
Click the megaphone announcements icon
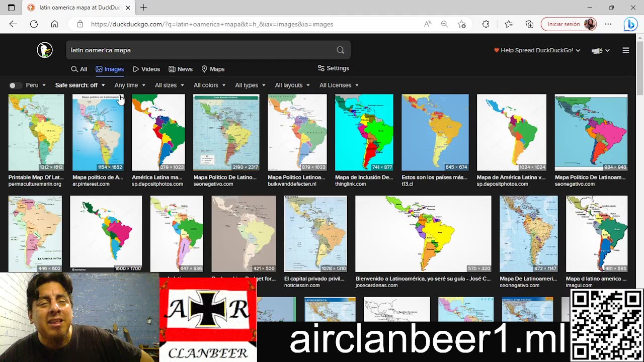tap(597, 50)
